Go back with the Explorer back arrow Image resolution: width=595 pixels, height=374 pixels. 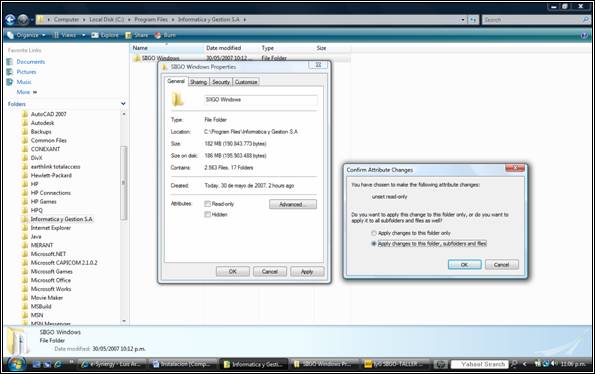click(10, 19)
